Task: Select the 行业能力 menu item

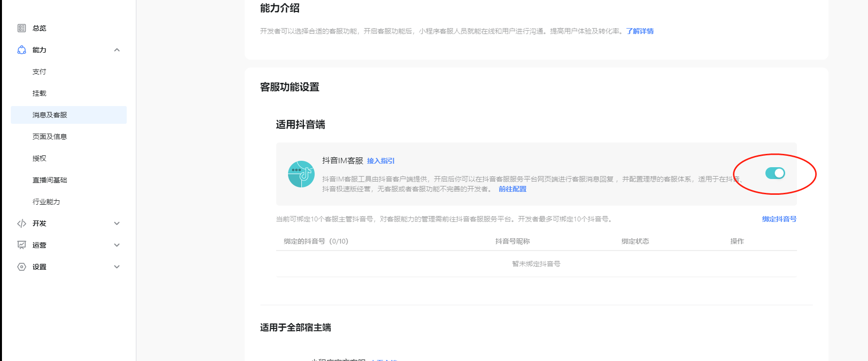Action: pyautogui.click(x=46, y=202)
